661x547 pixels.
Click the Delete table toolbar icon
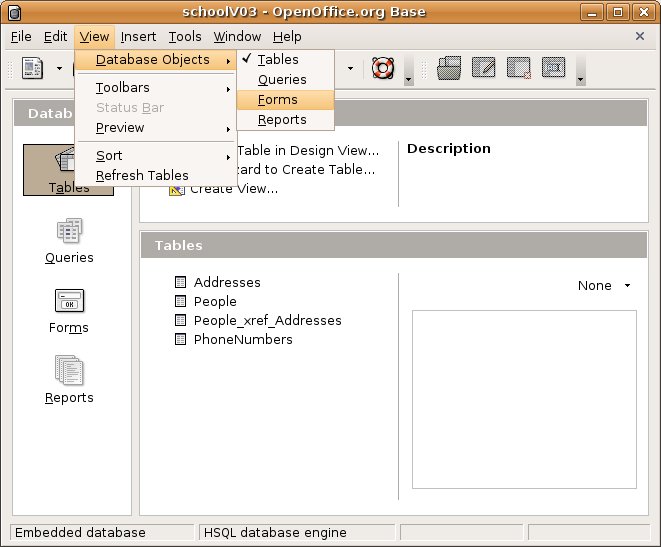[x=519, y=67]
